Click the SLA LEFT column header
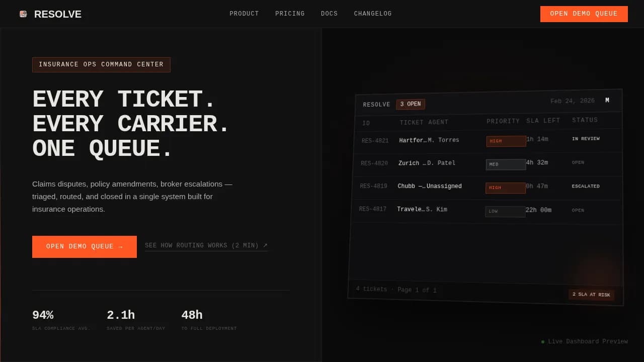Image resolution: width=644 pixels, height=362 pixels. (543, 121)
